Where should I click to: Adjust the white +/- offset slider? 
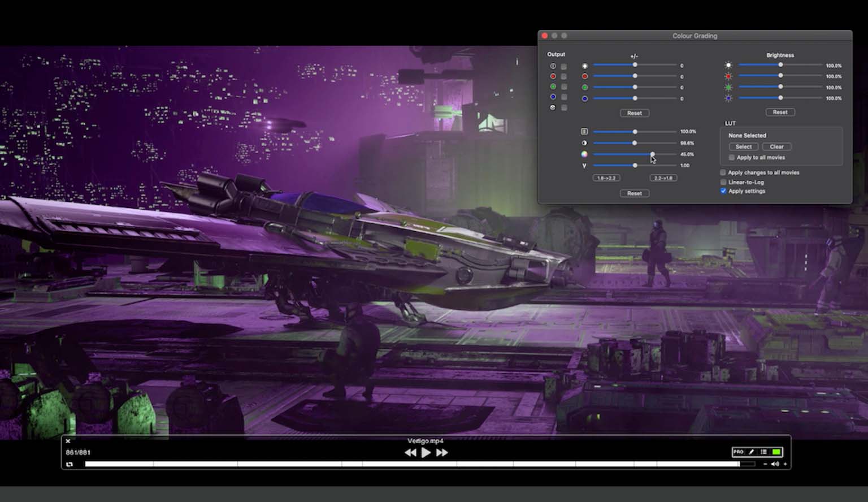(635, 65)
